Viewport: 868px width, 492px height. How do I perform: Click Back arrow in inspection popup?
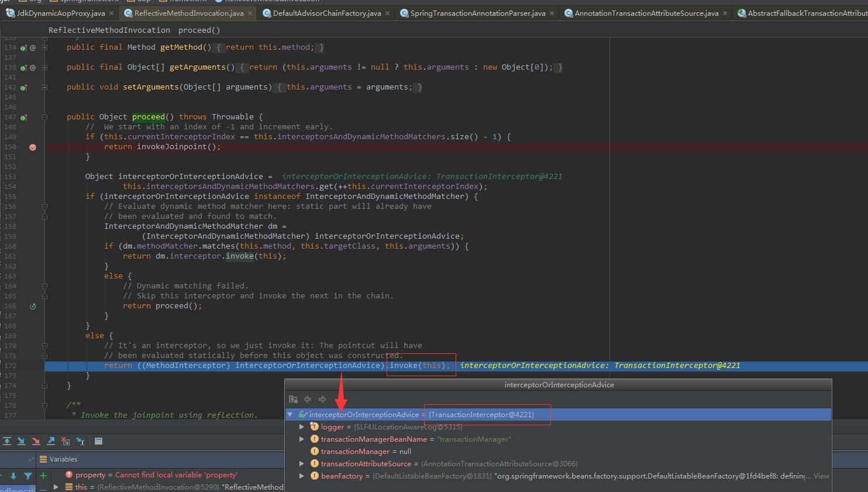pos(308,399)
